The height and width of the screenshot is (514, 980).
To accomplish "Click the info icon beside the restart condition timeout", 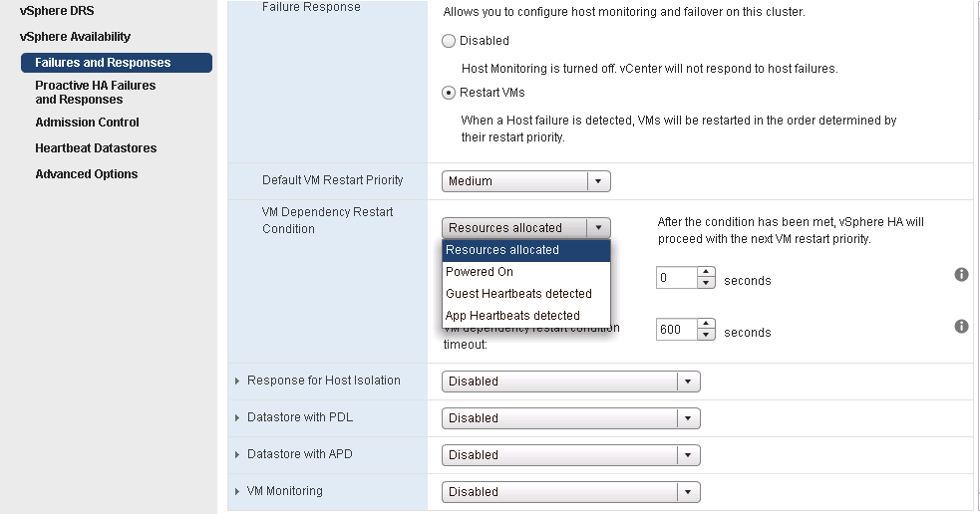I will coord(961,326).
